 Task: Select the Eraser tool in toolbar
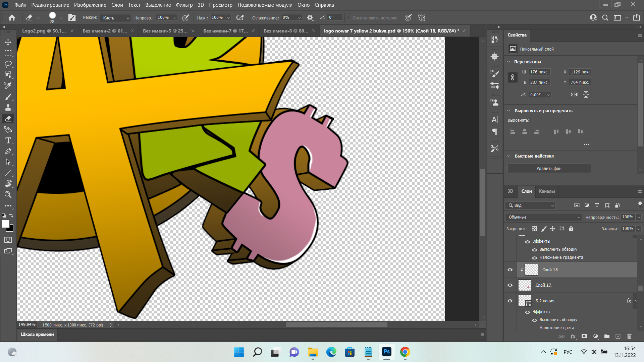click(x=8, y=118)
